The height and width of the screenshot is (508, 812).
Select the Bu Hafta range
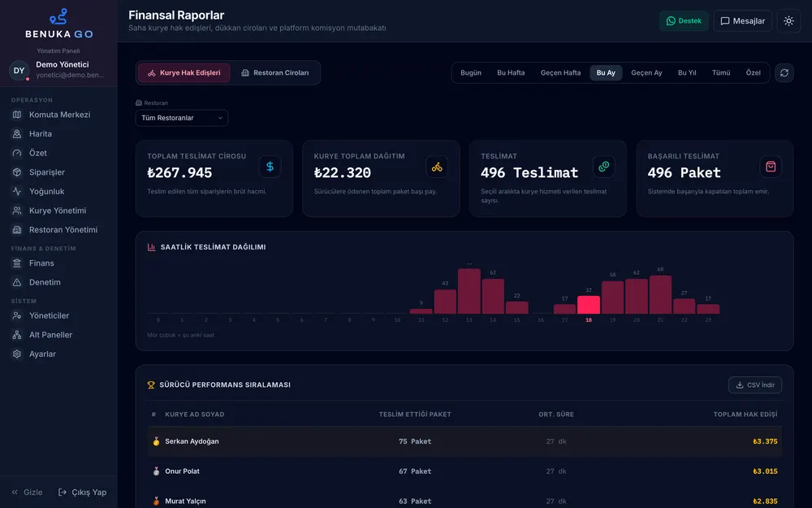click(x=511, y=72)
